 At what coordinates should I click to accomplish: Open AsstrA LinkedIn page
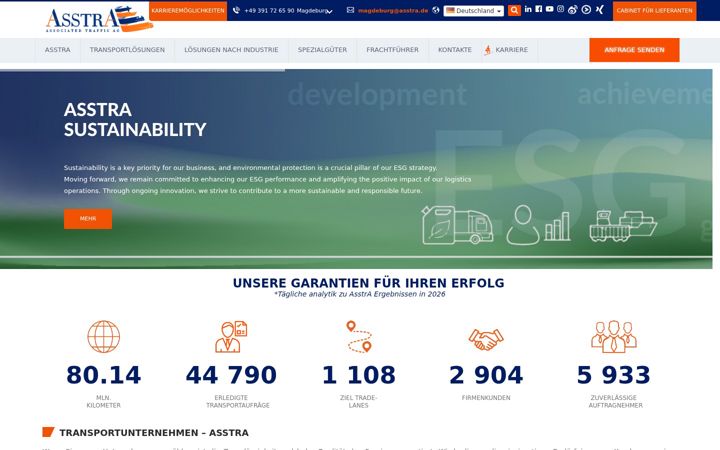click(x=528, y=9)
